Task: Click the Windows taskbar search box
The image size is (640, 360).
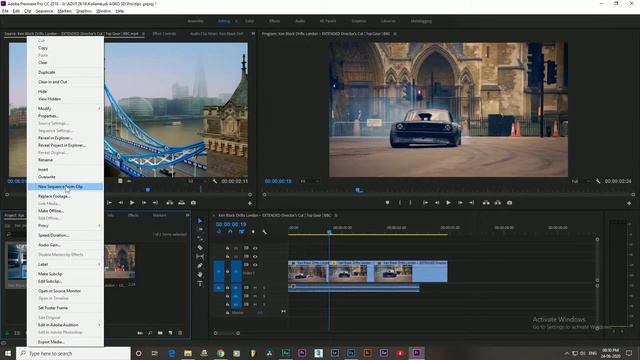Action: point(73,353)
